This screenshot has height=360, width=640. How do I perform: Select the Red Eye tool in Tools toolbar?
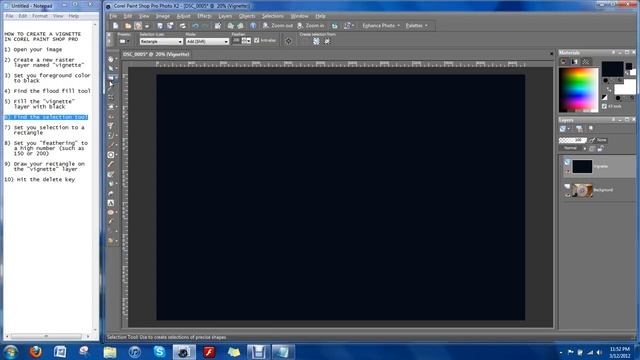(111, 116)
